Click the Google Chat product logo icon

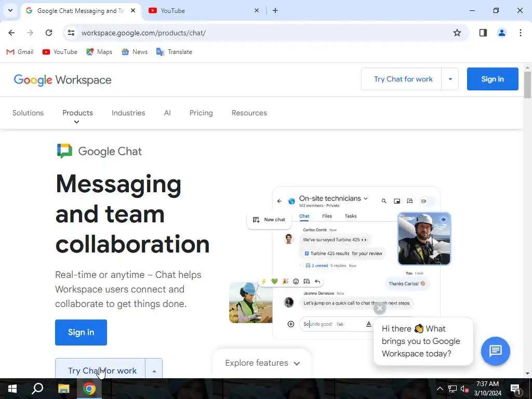64,151
